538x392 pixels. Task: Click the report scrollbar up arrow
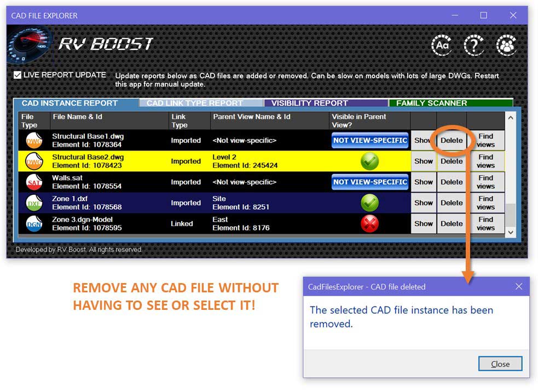(511, 118)
